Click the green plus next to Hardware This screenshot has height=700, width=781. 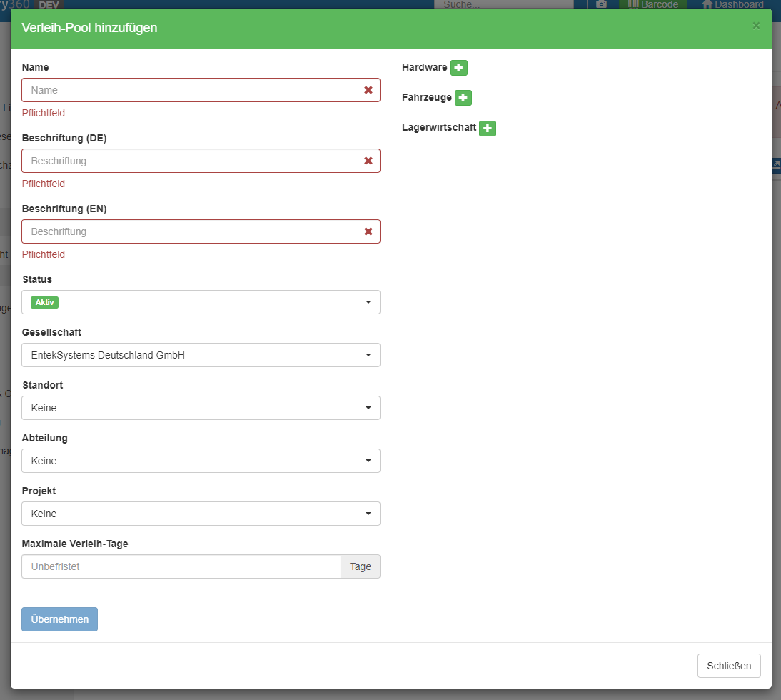click(458, 68)
